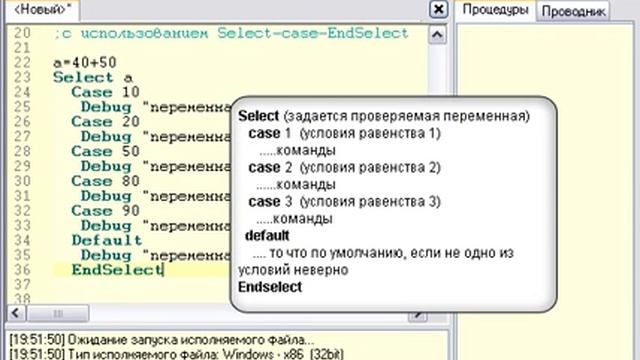Screen dimensions: 640x360
Task: Switch to the <Новый> file tab
Action: point(42,9)
